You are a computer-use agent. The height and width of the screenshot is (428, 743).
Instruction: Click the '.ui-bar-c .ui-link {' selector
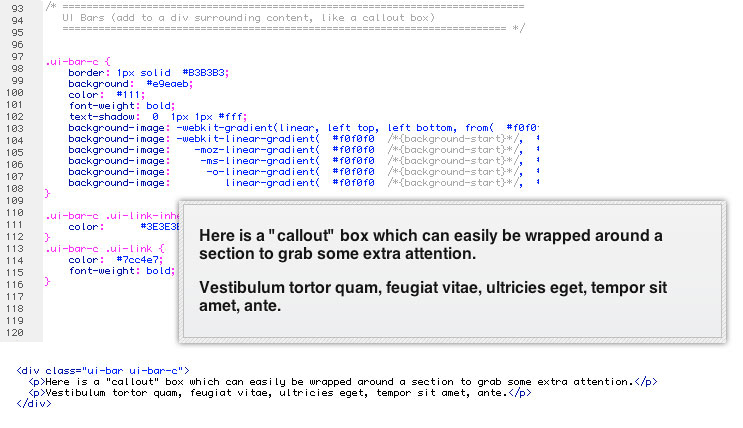(x=105, y=249)
